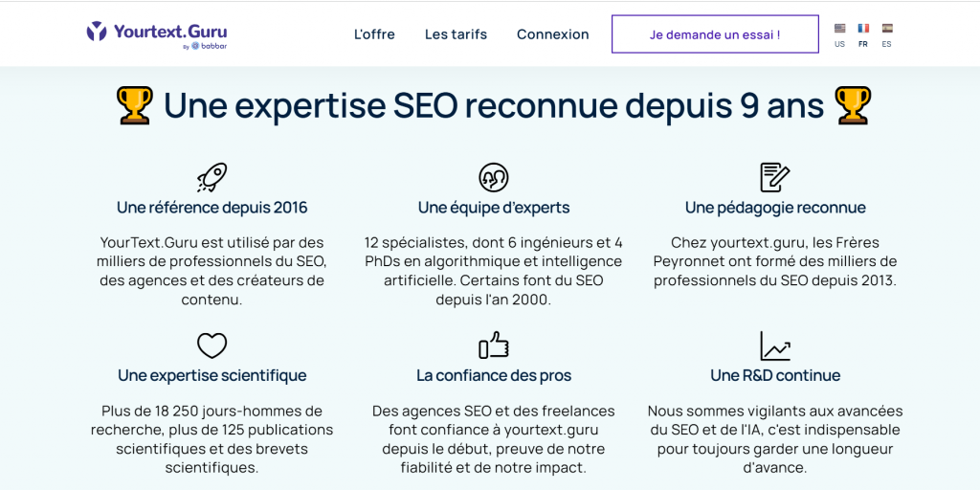Open the Les tarifs page
Viewport: 980px width, 490px height.
coord(456,34)
